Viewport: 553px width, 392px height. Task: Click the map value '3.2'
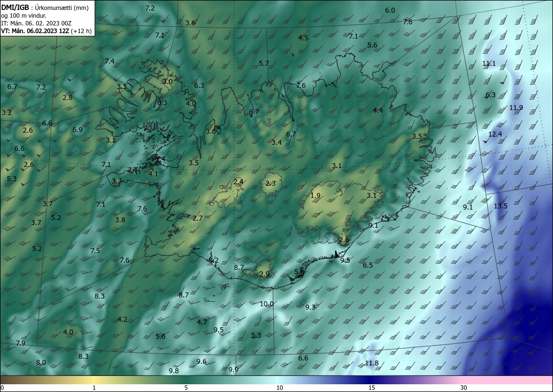(6, 113)
